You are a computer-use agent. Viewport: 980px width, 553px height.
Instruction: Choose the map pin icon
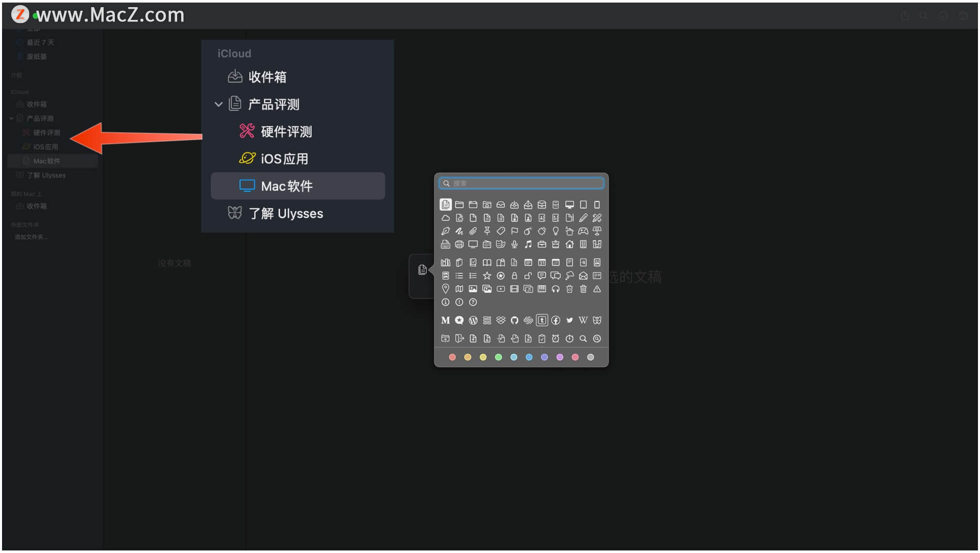446,289
